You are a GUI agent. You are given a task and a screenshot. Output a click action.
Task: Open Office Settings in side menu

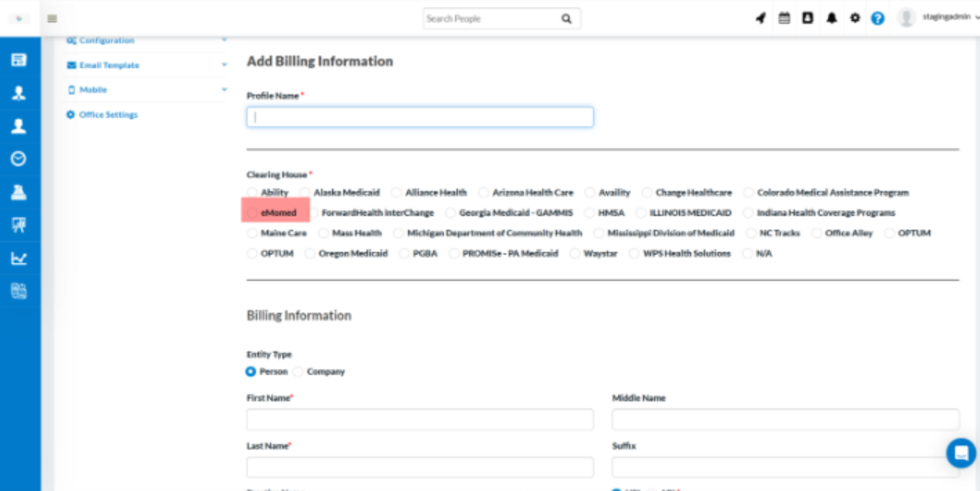point(108,115)
